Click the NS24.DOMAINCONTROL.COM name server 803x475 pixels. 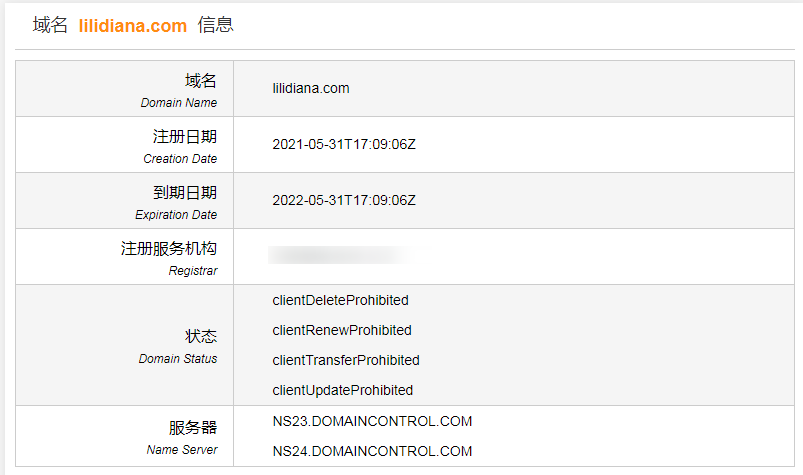tap(372, 451)
